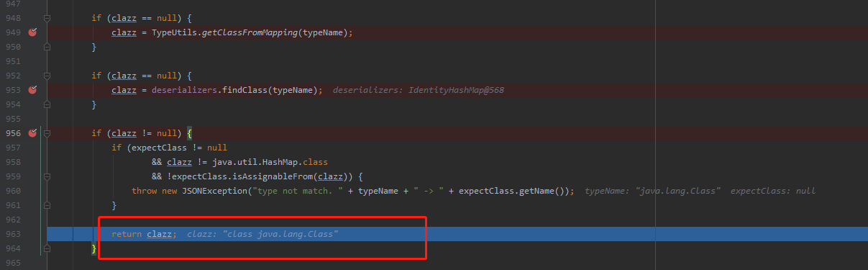Click the fold end marker at line 964
The height and width of the screenshot is (270, 868).
[x=47, y=248]
